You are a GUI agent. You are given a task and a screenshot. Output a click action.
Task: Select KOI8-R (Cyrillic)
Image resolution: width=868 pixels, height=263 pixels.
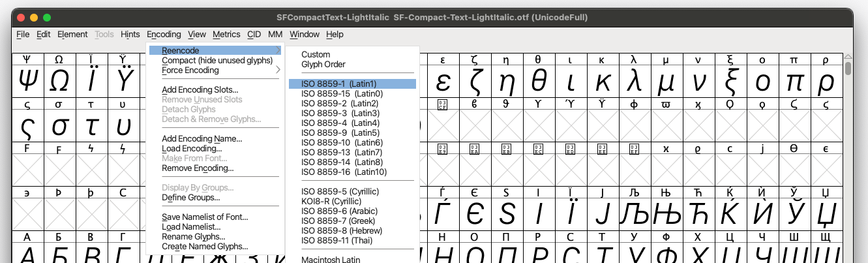352,201
